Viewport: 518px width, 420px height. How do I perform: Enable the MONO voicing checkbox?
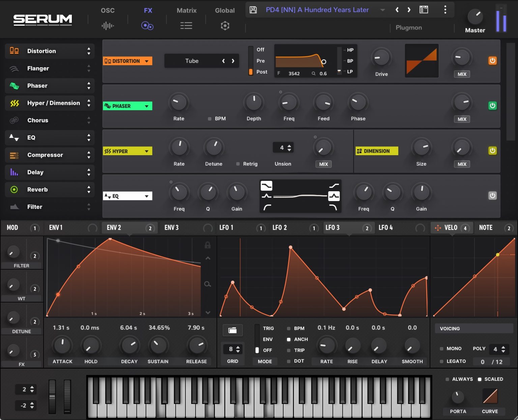click(x=442, y=348)
